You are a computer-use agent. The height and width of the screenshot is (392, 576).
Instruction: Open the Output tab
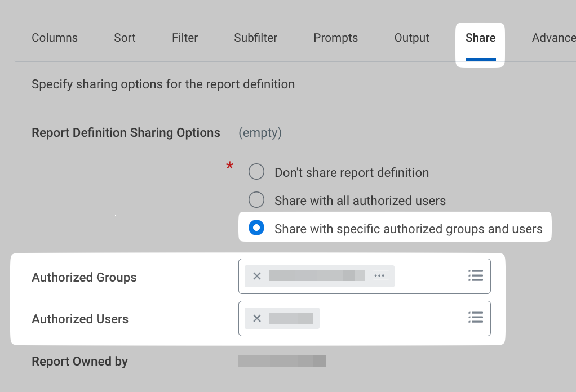click(411, 38)
